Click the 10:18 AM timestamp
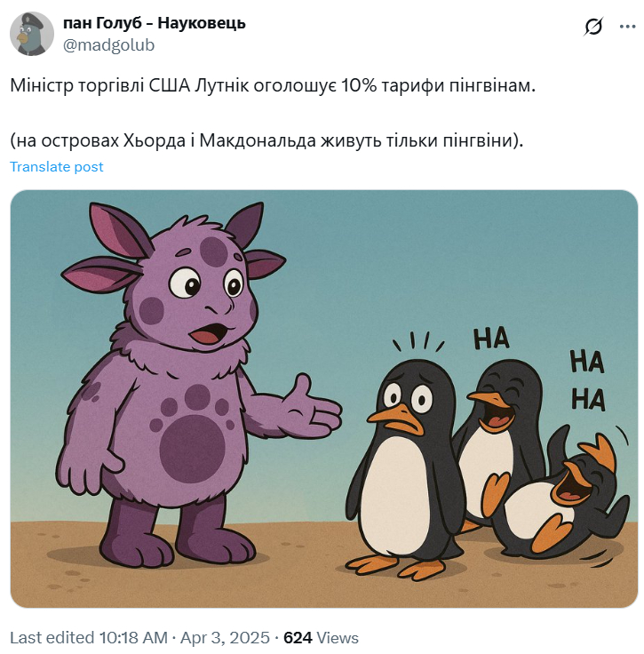The height and width of the screenshot is (654, 644). point(133,638)
